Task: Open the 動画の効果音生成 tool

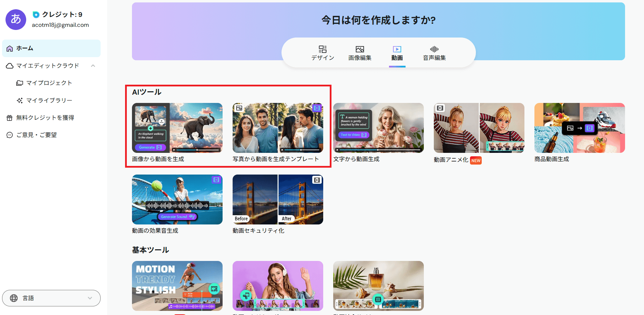Action: coord(177,199)
